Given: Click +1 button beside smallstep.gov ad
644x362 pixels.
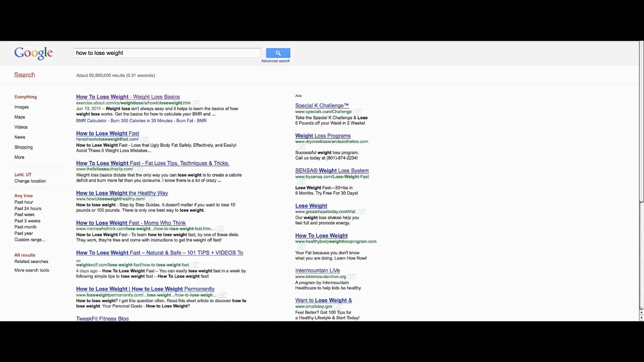Looking at the screenshot, I should [x=337, y=306].
